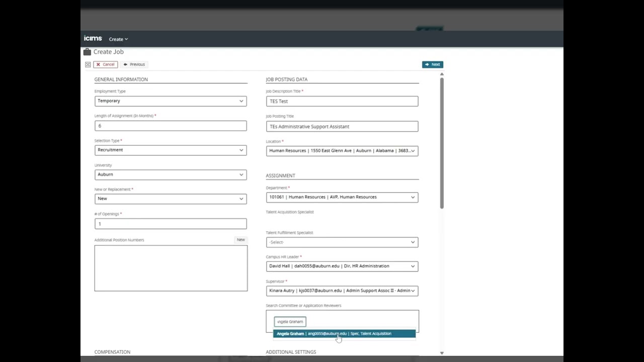Click New next to Additional Position Numbers

[241, 240]
